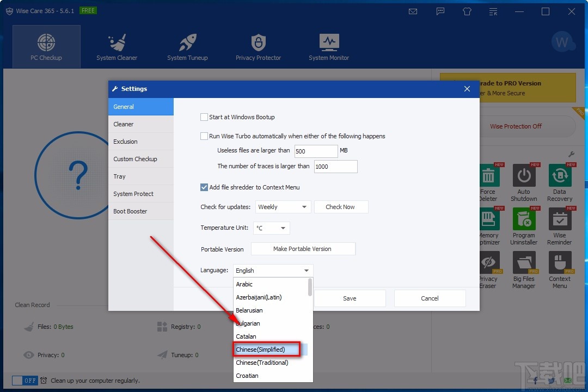Launch Program Uninstaller tool
Viewport: 588px width, 392px height.
524,226
